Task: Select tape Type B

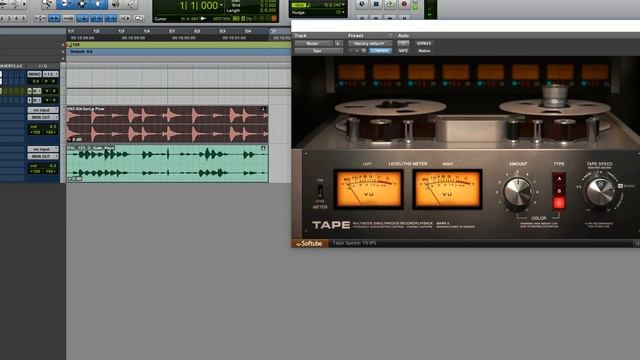Action: click(x=559, y=191)
